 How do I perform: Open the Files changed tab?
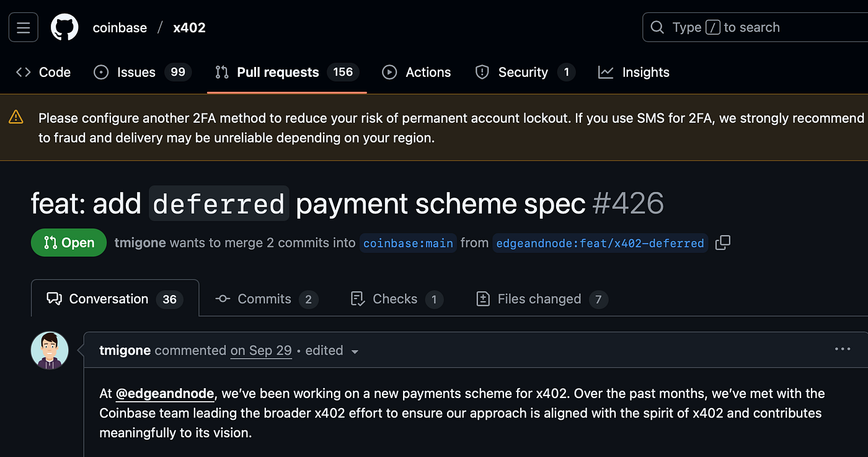(542, 299)
